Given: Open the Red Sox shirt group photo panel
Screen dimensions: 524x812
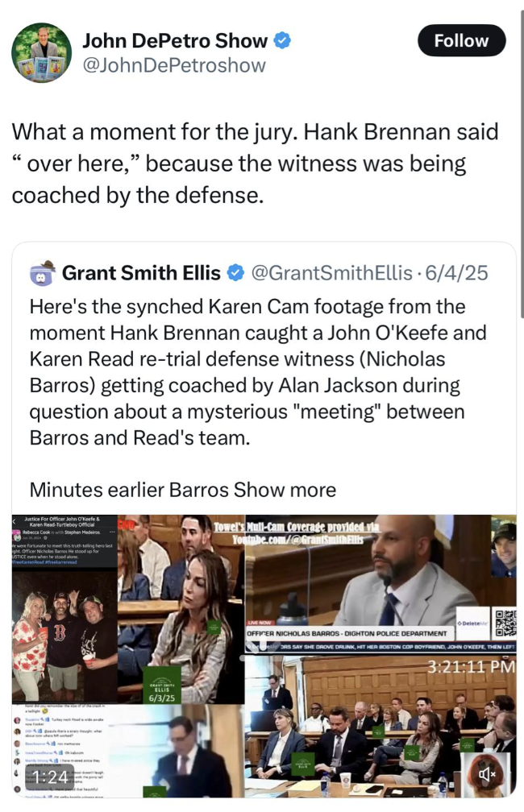Looking at the screenshot, I should pos(64,637).
